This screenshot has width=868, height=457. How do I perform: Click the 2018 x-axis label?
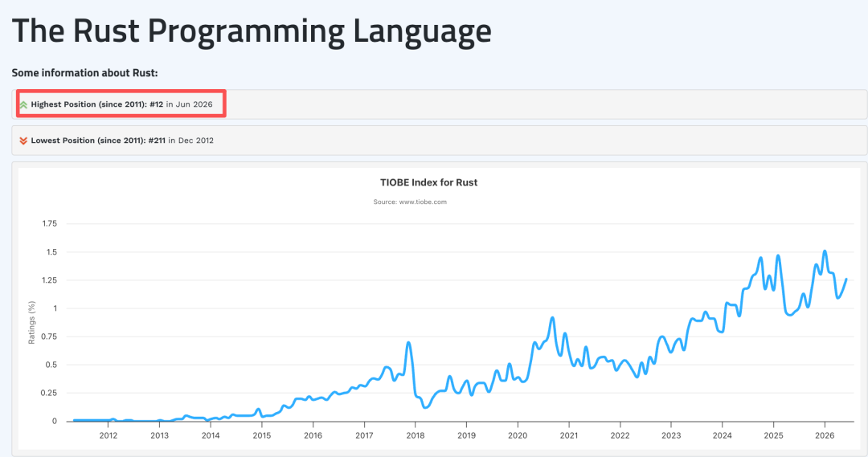click(x=416, y=435)
